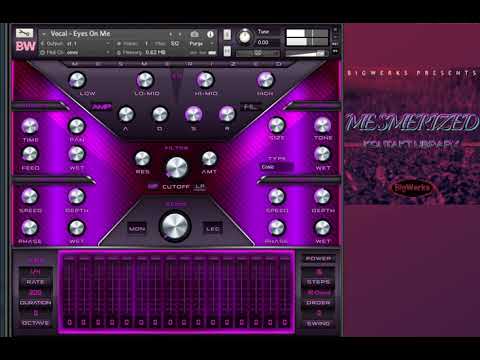
Task: Click the delay FEED knob
Action: pyautogui.click(x=30, y=154)
